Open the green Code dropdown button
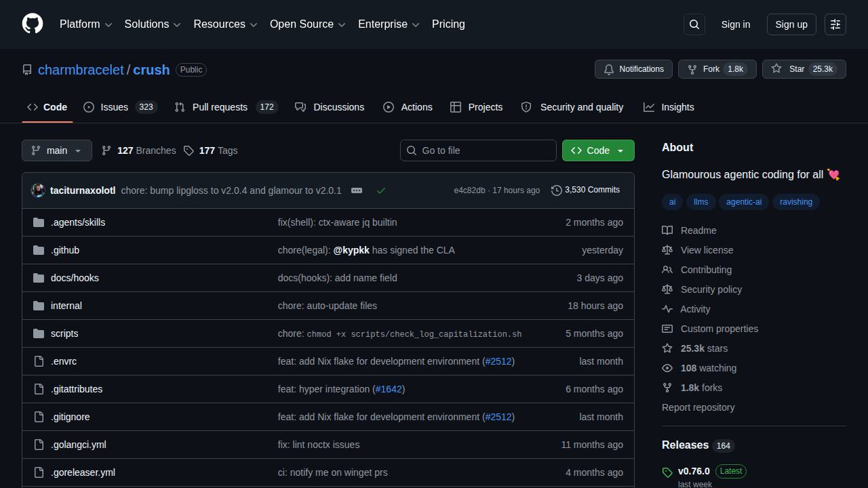 [598, 150]
